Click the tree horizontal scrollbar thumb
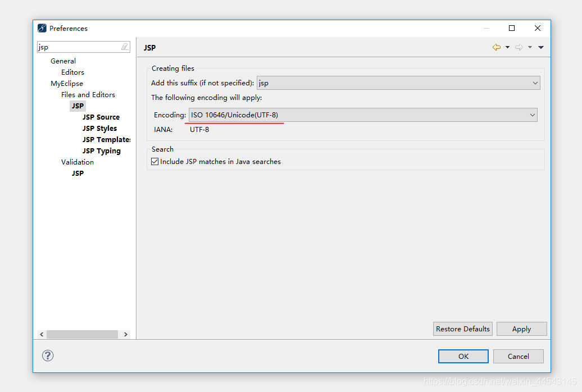Viewport: 582px width, 392px height. point(82,335)
